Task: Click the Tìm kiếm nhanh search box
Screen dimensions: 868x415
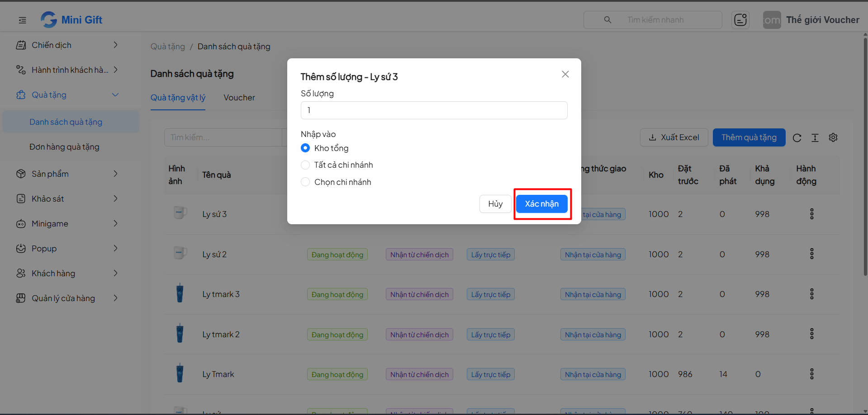Action: pos(653,20)
